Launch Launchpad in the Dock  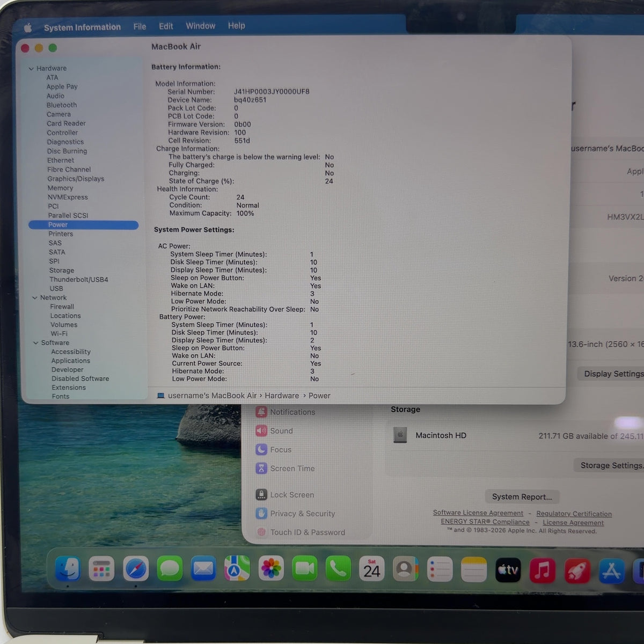101,569
